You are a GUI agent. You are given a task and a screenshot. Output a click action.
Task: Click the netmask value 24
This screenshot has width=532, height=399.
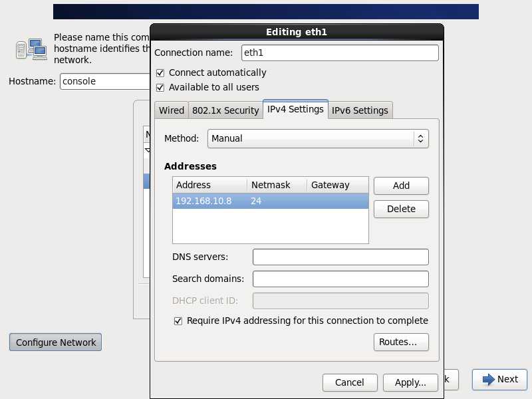click(x=256, y=201)
